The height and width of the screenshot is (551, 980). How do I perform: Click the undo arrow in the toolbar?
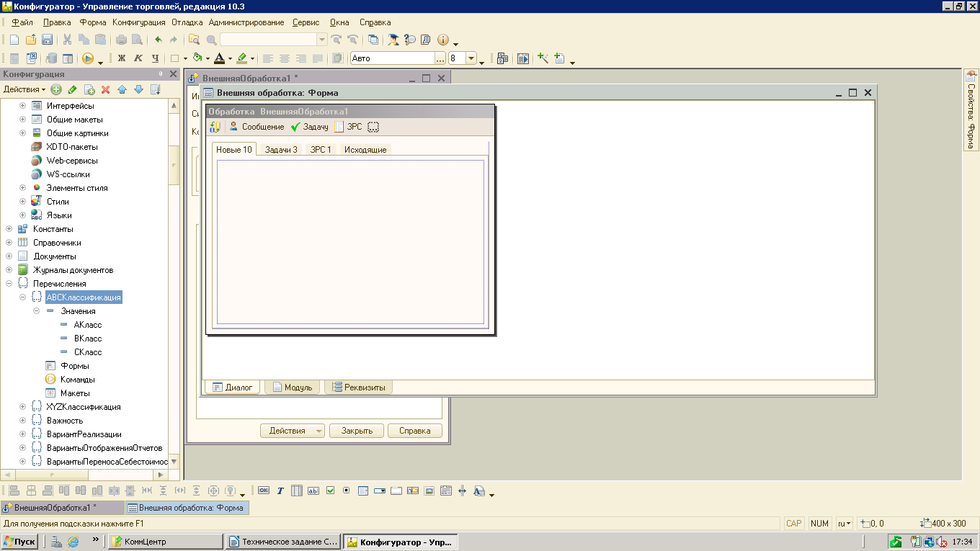click(x=158, y=40)
